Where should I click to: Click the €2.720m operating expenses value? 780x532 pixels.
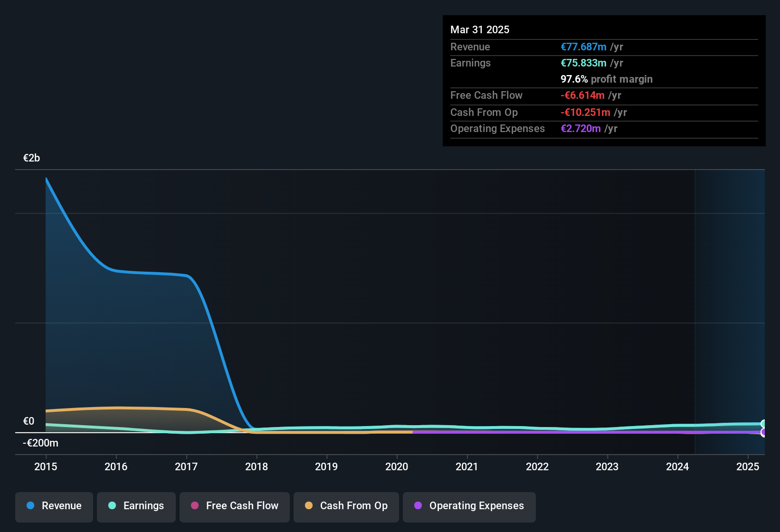(x=580, y=128)
